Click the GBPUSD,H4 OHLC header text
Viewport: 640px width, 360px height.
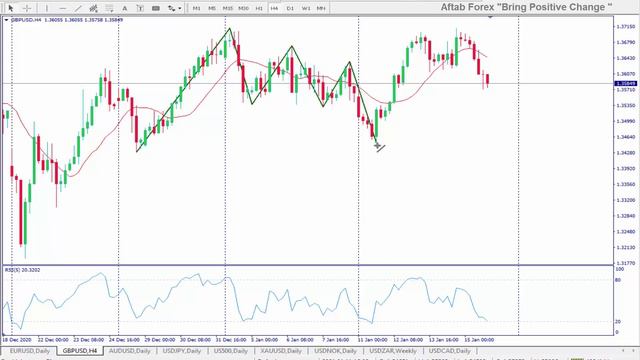pyautogui.click(x=67, y=20)
